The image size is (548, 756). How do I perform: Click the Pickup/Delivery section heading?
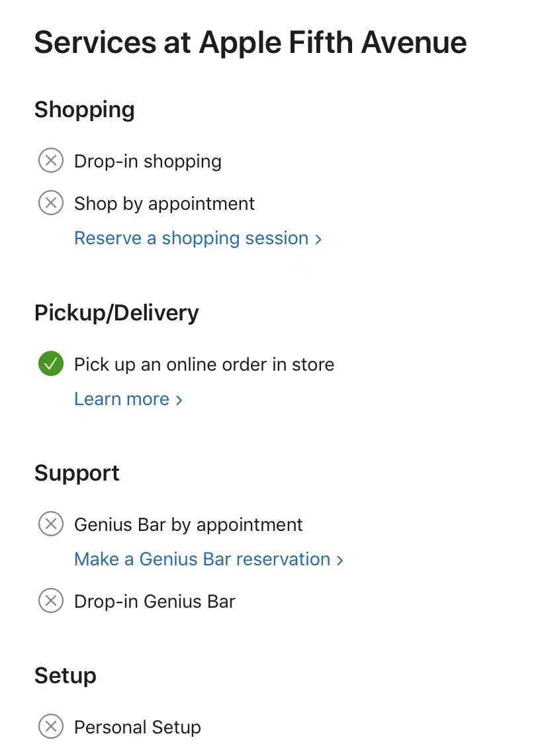[x=116, y=312]
